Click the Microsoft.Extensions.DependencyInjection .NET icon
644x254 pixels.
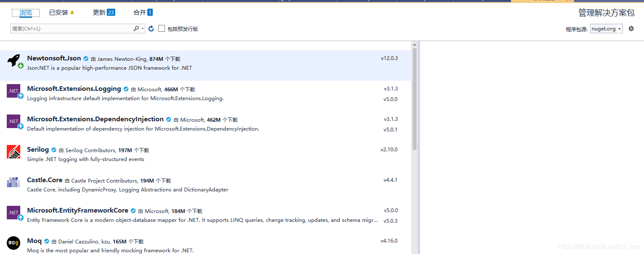14,121
